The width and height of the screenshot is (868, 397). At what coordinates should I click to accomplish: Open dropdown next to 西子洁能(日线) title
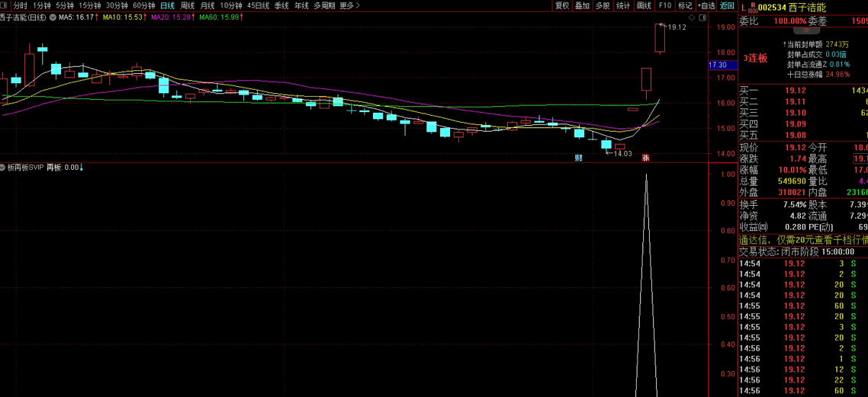pos(54,17)
